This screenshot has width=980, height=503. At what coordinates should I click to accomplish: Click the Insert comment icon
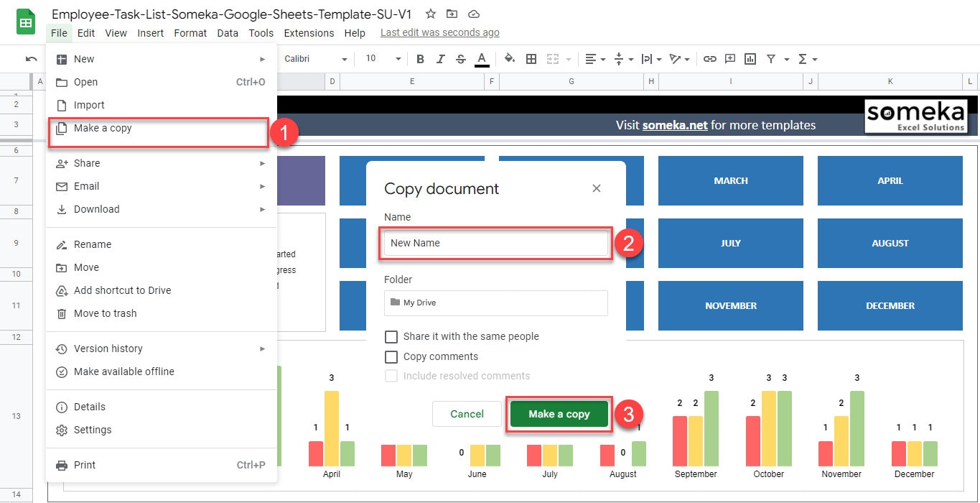tap(730, 59)
